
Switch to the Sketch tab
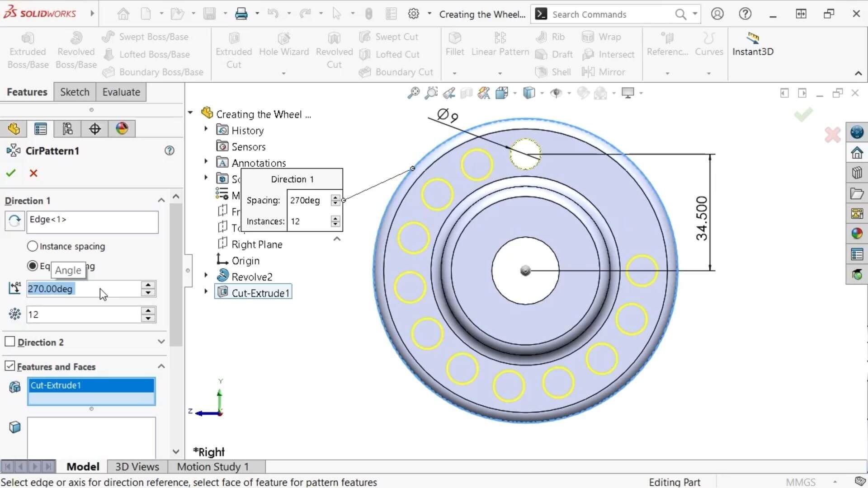[75, 92]
